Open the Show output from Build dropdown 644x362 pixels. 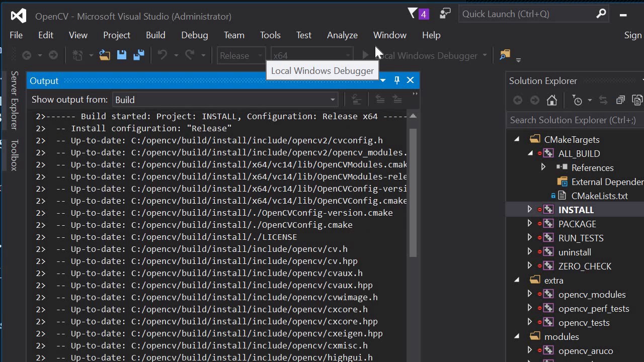pyautogui.click(x=225, y=100)
